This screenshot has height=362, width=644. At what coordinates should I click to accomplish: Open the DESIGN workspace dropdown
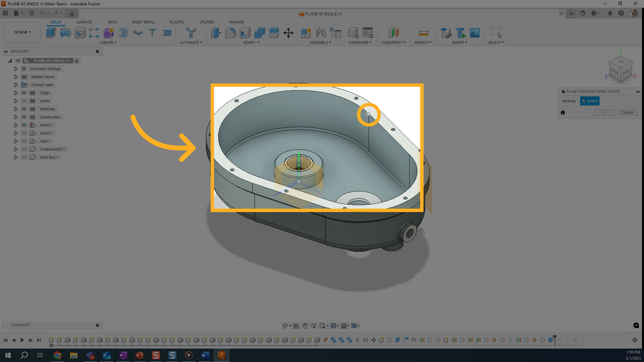[x=22, y=32]
